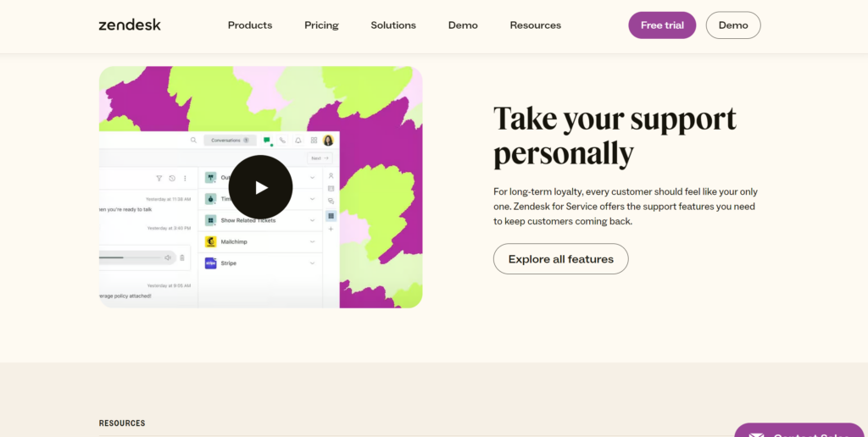The height and width of the screenshot is (437, 868).
Task: Click the notification bell icon
Action: click(298, 141)
